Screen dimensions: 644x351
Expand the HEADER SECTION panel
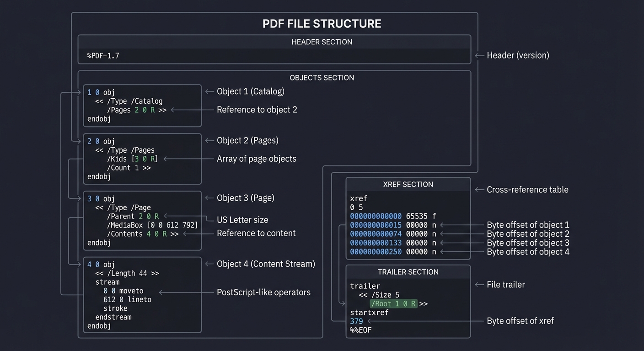[322, 42]
